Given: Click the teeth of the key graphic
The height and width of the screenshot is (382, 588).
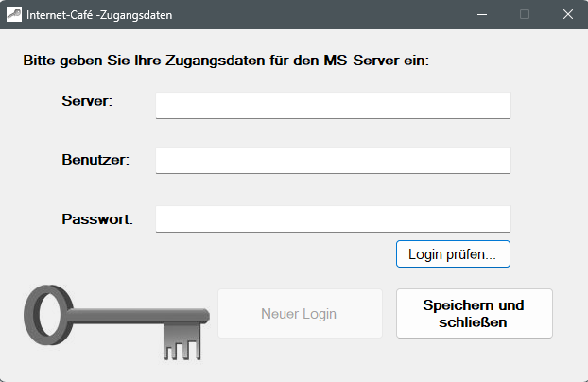Looking at the screenshot, I should 183,341.
